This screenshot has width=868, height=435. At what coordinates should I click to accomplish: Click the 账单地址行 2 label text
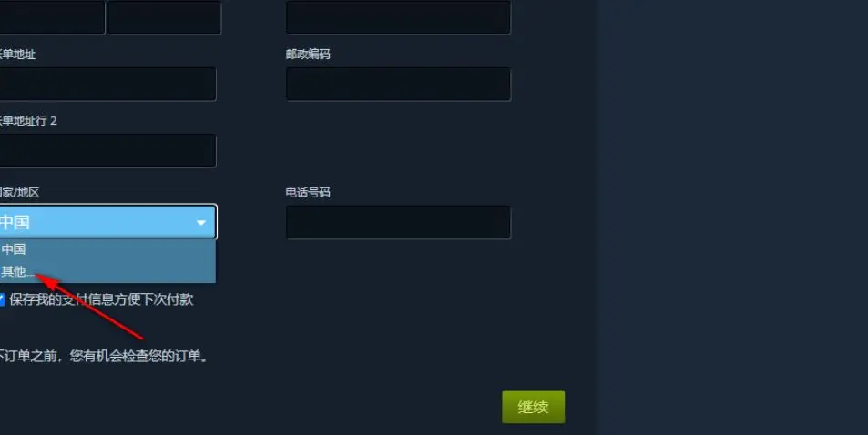pyautogui.click(x=28, y=121)
